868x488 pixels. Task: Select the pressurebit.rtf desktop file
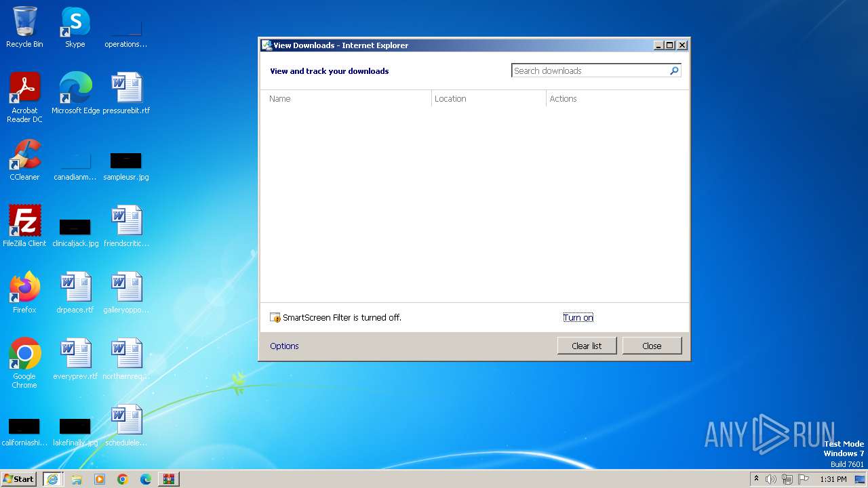click(x=126, y=94)
